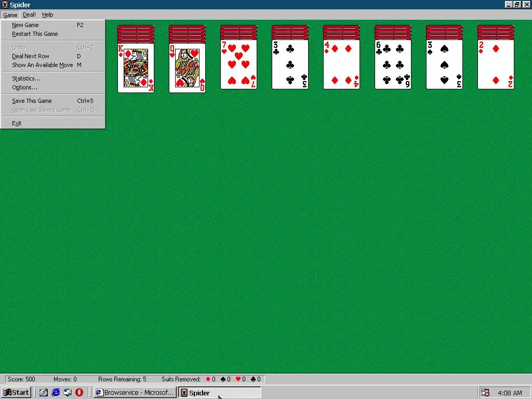
Task: Click the Start button
Action: click(x=16, y=393)
